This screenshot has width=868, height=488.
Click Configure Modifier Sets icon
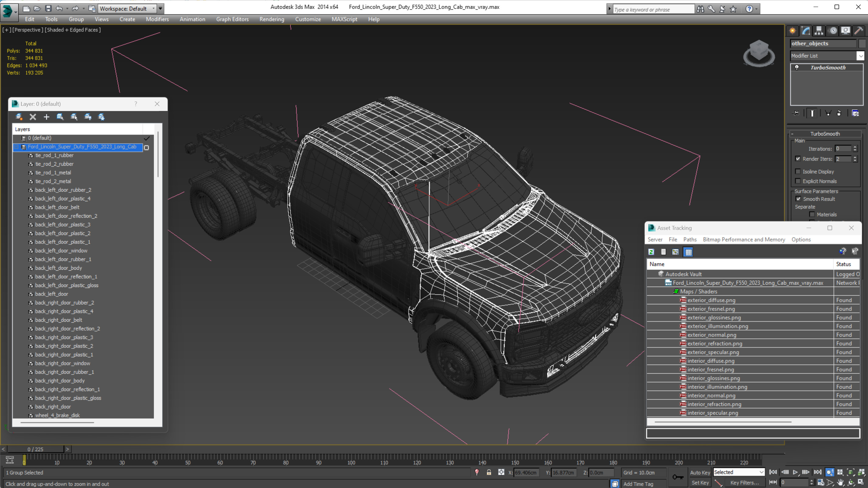click(855, 113)
